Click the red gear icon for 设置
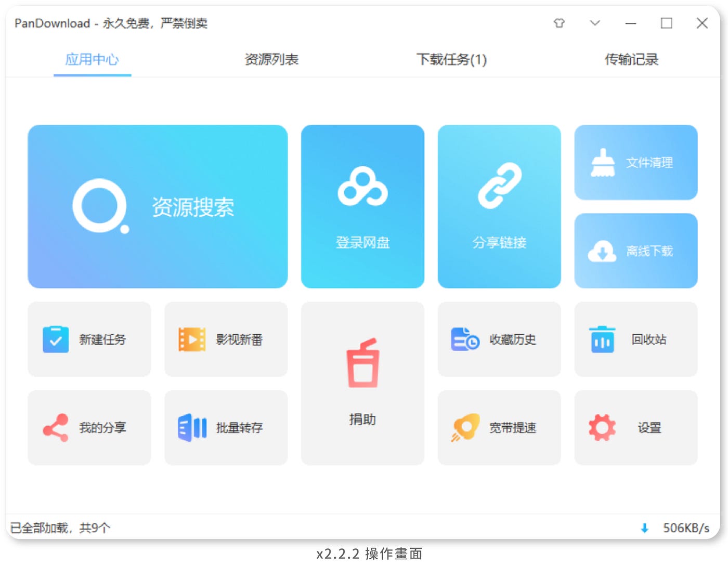 pos(602,428)
